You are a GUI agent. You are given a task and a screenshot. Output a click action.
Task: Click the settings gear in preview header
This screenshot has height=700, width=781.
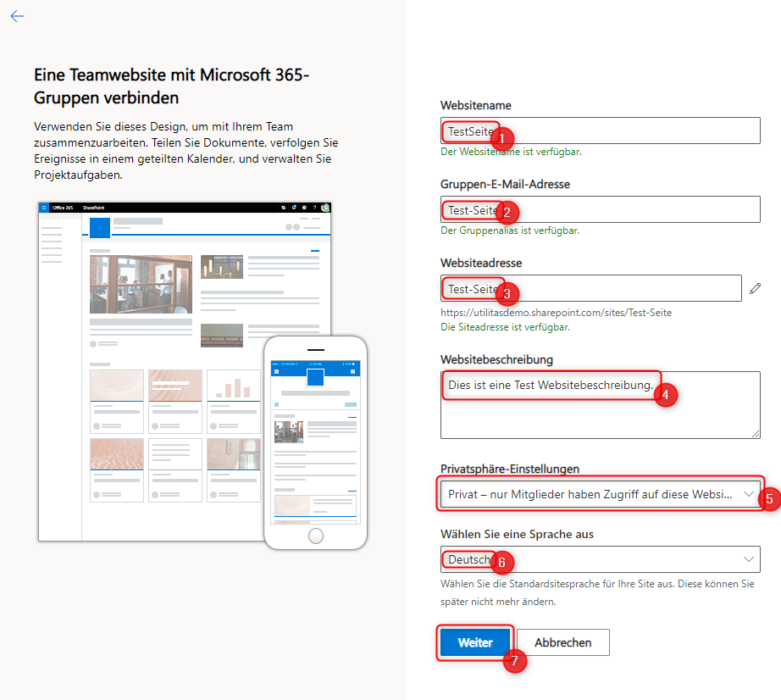(304, 208)
